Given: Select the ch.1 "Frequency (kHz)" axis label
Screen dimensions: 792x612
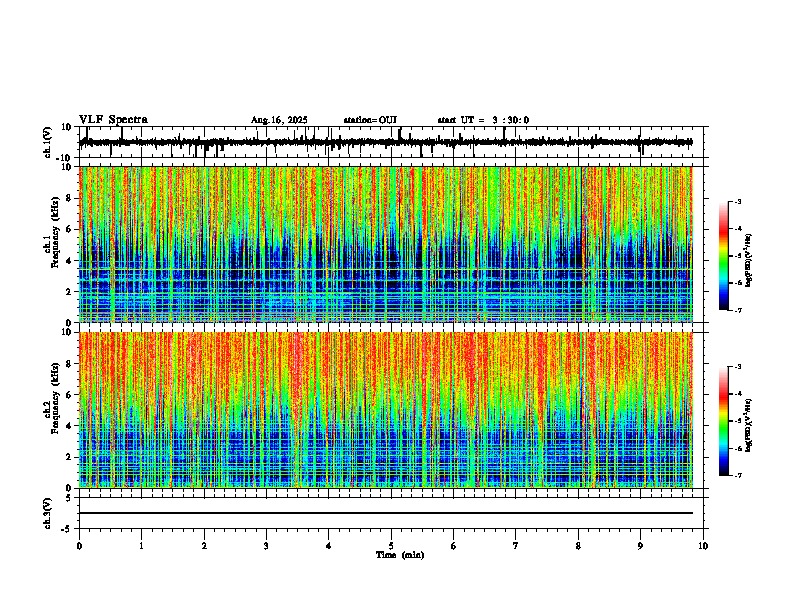Looking at the screenshot, I should (x=55, y=232).
